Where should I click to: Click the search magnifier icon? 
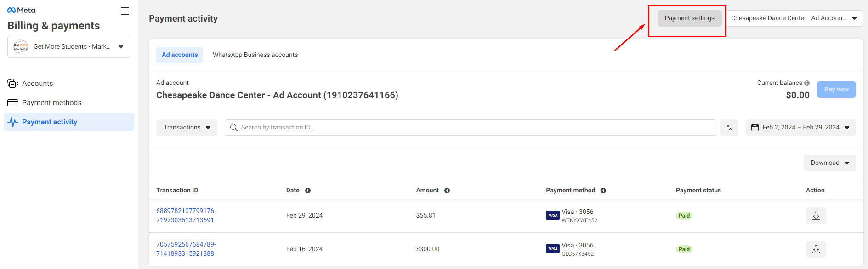233,128
